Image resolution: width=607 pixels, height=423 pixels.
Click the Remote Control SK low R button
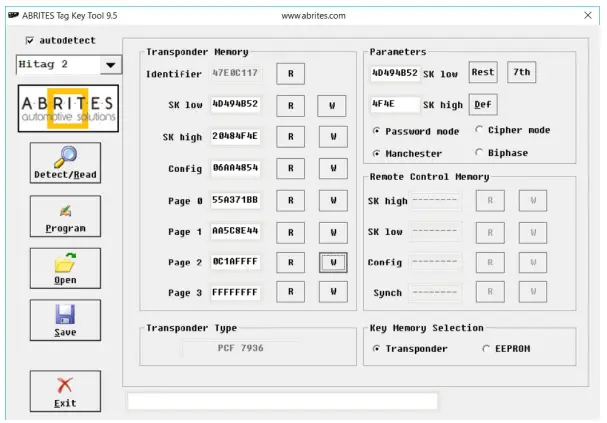pos(490,233)
